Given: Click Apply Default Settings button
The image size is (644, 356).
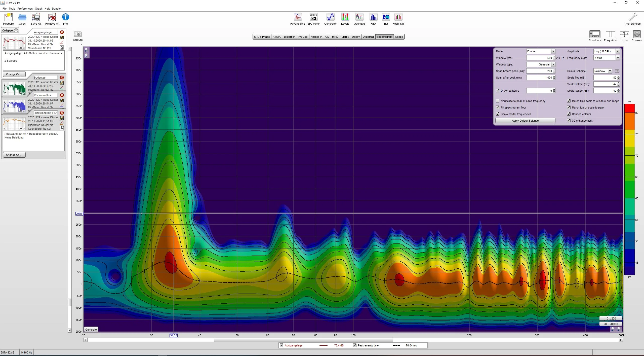Looking at the screenshot, I should (525, 121).
